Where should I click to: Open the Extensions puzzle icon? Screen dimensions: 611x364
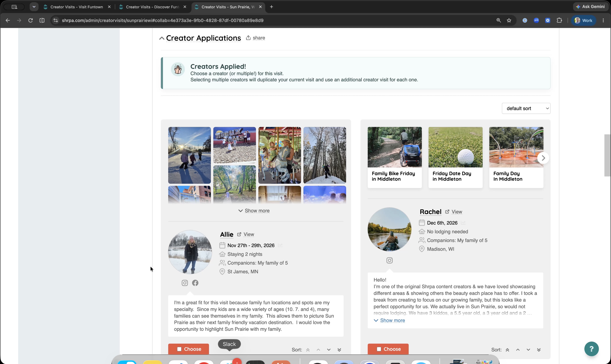pyautogui.click(x=559, y=20)
